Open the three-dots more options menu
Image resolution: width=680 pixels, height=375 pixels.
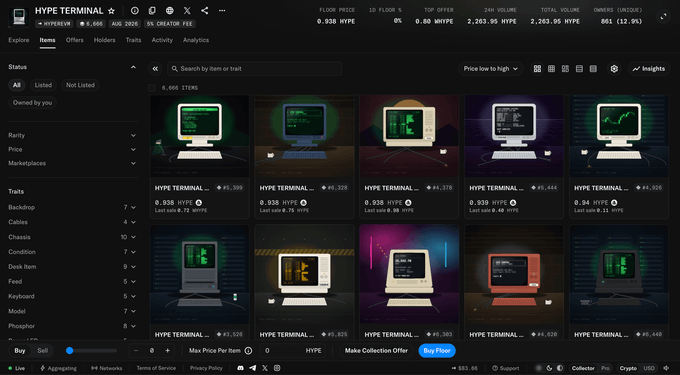(222, 11)
